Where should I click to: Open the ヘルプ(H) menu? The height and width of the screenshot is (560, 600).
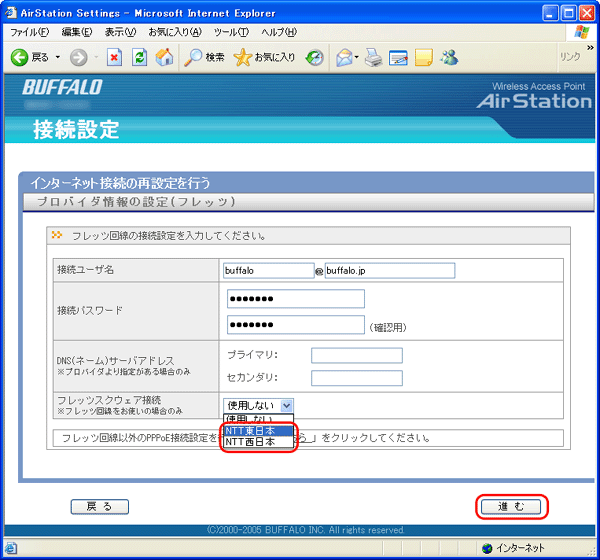[279, 32]
